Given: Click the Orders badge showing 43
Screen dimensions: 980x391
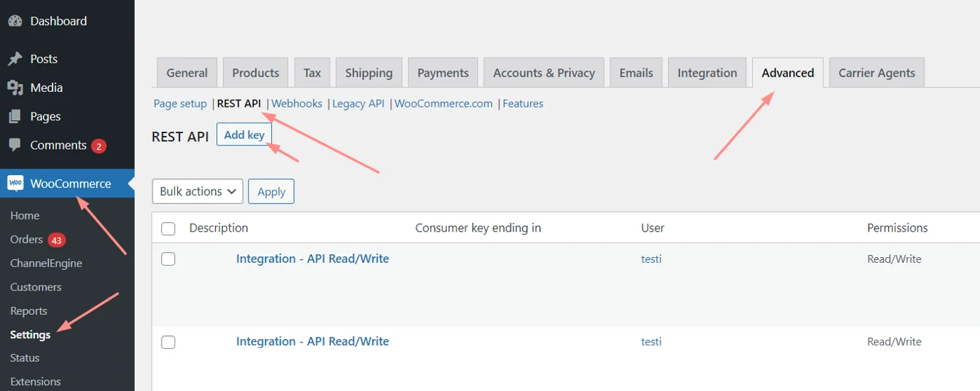Looking at the screenshot, I should tap(57, 240).
